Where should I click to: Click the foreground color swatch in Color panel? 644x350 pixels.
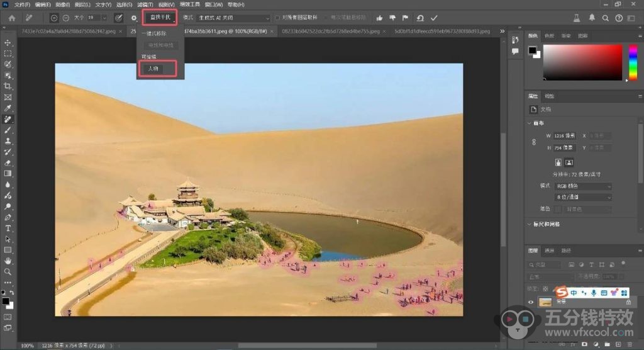point(532,50)
